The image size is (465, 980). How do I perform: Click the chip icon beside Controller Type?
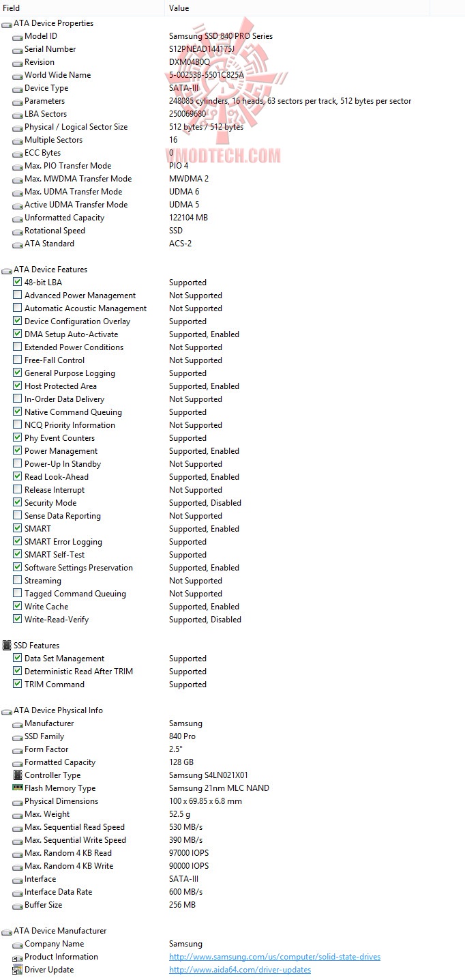(18, 775)
